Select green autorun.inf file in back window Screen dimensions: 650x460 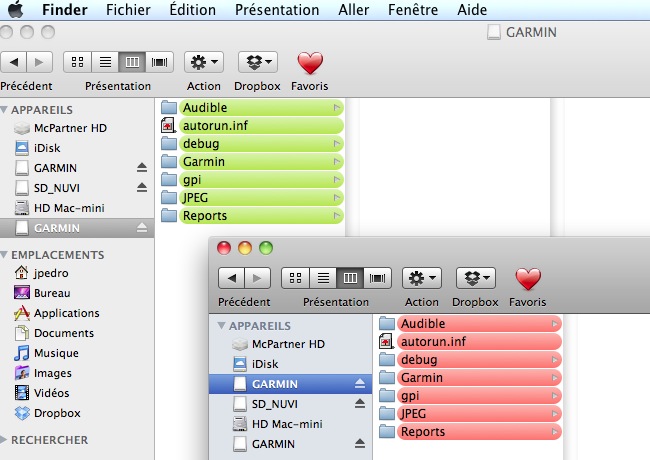tap(252, 126)
